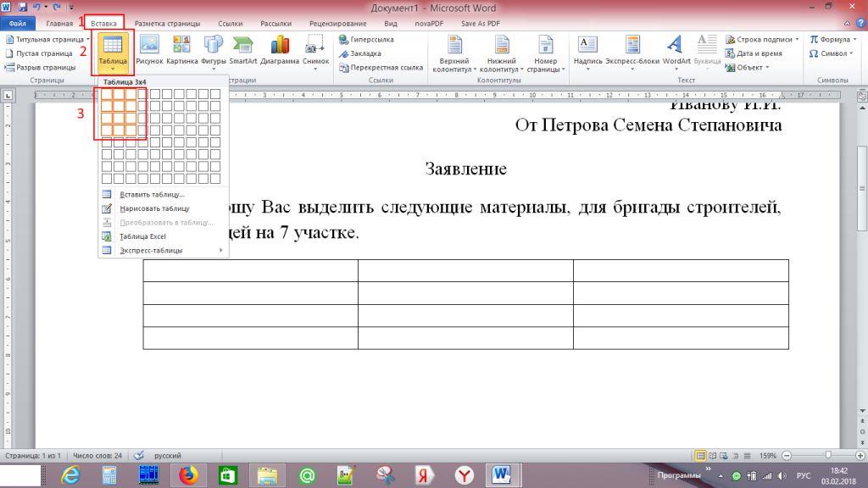Expand the Объект dropdown
Viewport: 868px width, 488px height.
point(767,68)
